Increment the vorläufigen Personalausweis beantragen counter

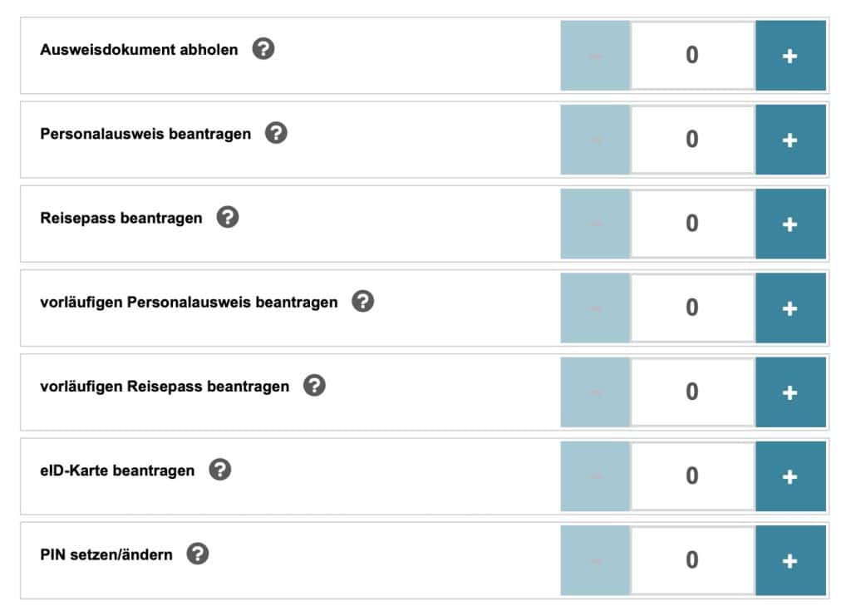[x=791, y=308]
